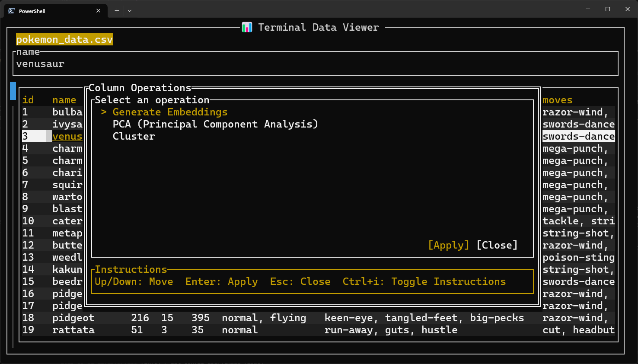The height and width of the screenshot is (364, 638).
Task: Close the PowerShell tab
Action: (99, 11)
